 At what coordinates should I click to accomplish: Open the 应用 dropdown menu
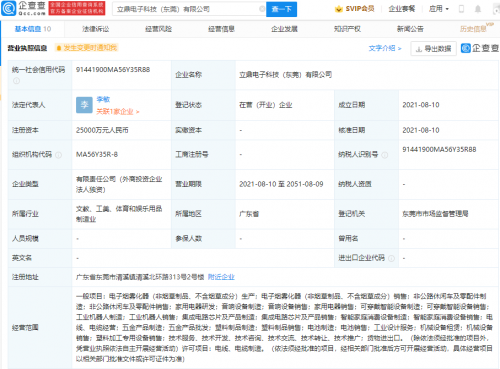(x=439, y=9)
